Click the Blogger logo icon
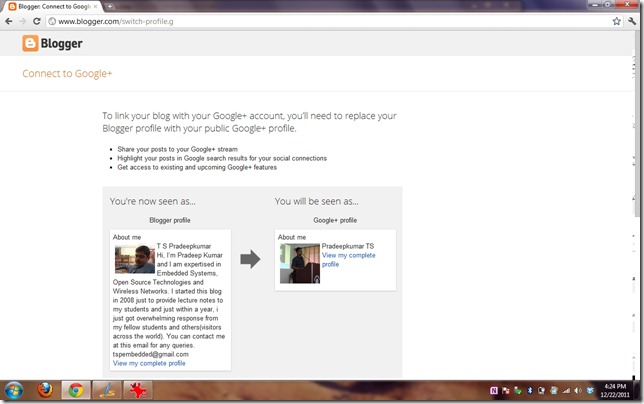644x404 pixels. [30, 44]
